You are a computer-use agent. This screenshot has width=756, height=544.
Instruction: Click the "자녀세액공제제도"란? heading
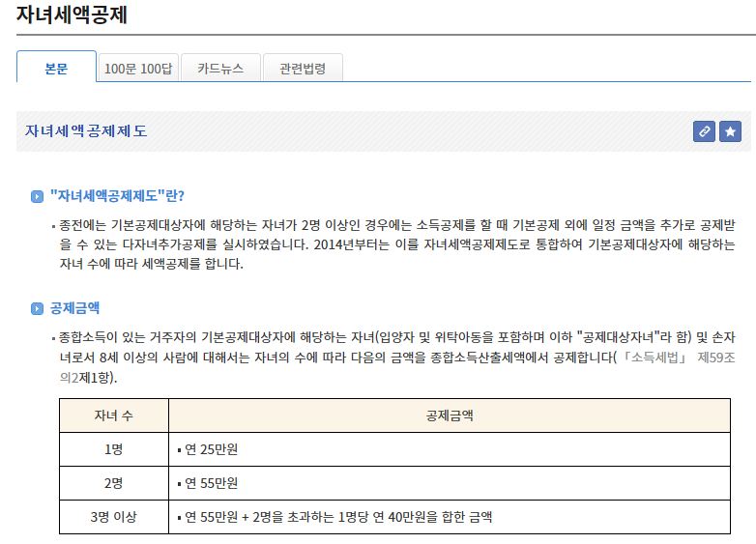pyautogui.click(x=117, y=196)
